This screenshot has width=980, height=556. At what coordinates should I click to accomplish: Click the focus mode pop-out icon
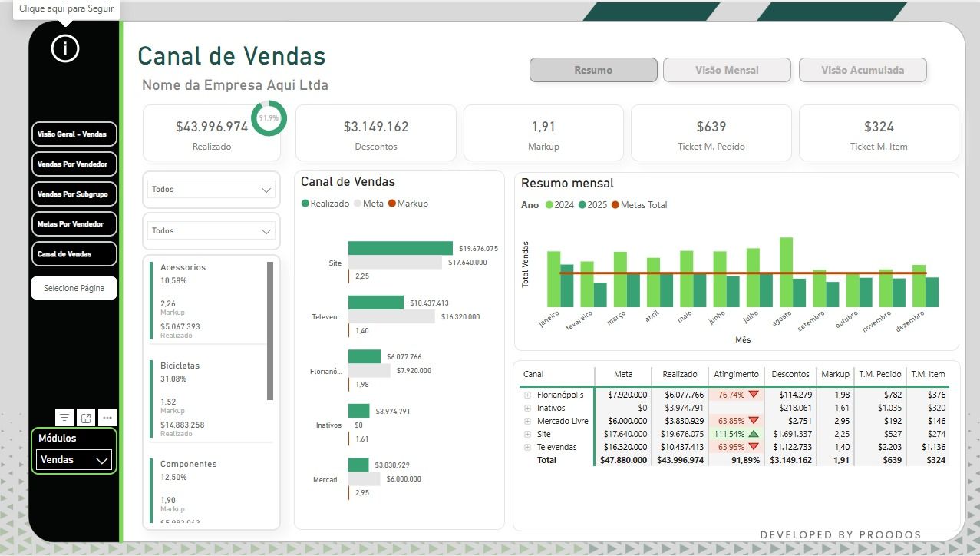pos(86,418)
